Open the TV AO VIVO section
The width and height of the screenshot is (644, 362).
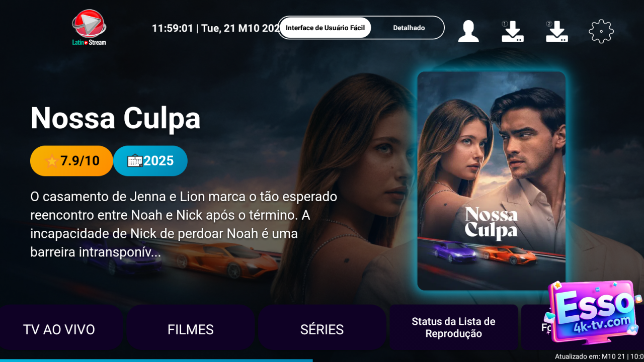tap(59, 329)
